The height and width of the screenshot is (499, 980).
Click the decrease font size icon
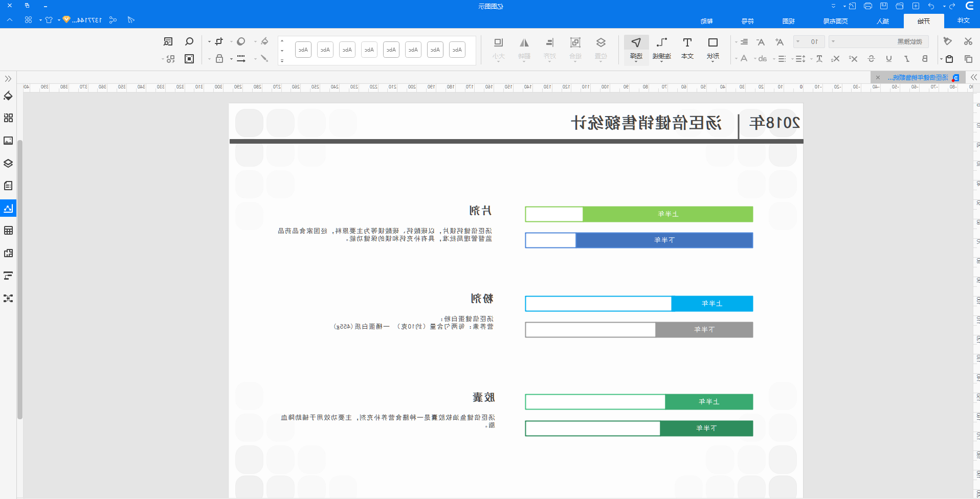761,41
